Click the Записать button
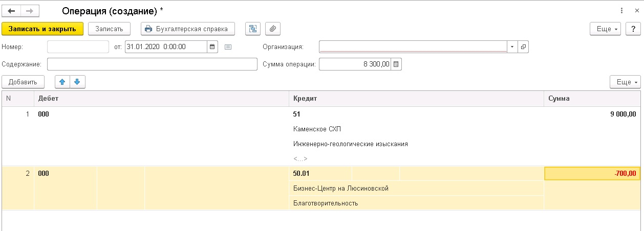Viewport: 644px width, 231px height. pos(110,29)
